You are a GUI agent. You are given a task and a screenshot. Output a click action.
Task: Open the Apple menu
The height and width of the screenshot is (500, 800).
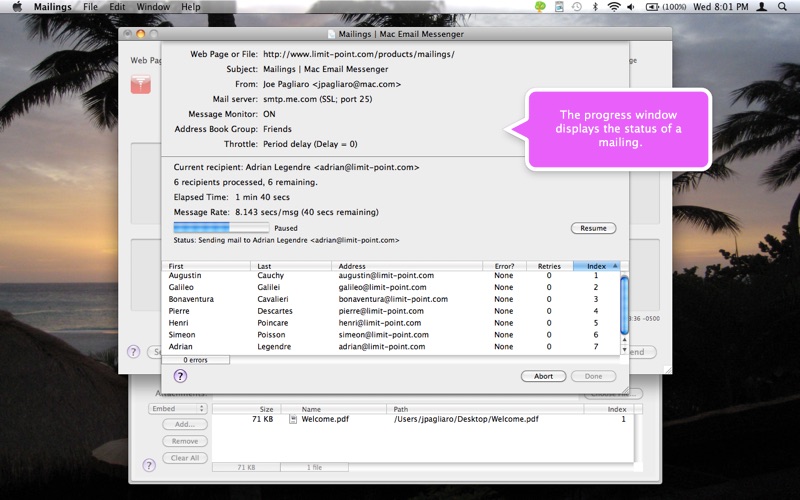point(17,7)
